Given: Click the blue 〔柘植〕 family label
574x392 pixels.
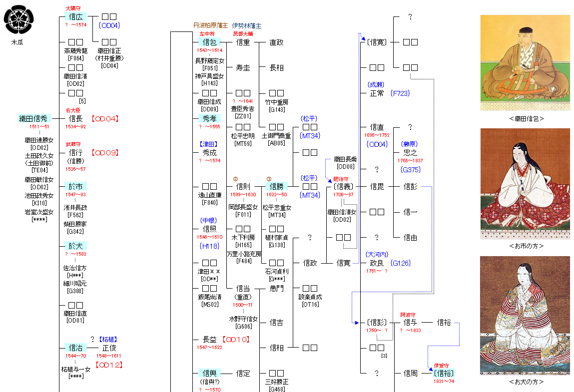Looking at the screenshot, I should [108, 340].
